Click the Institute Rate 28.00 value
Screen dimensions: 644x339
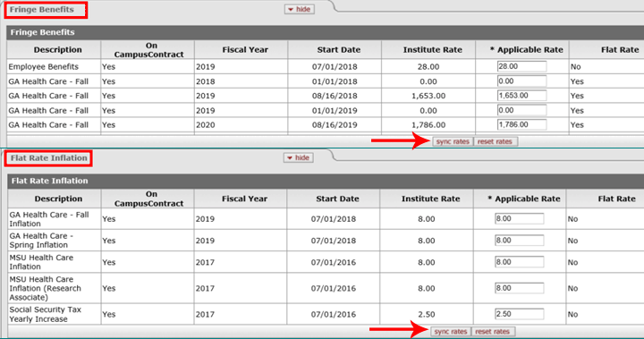click(x=428, y=66)
